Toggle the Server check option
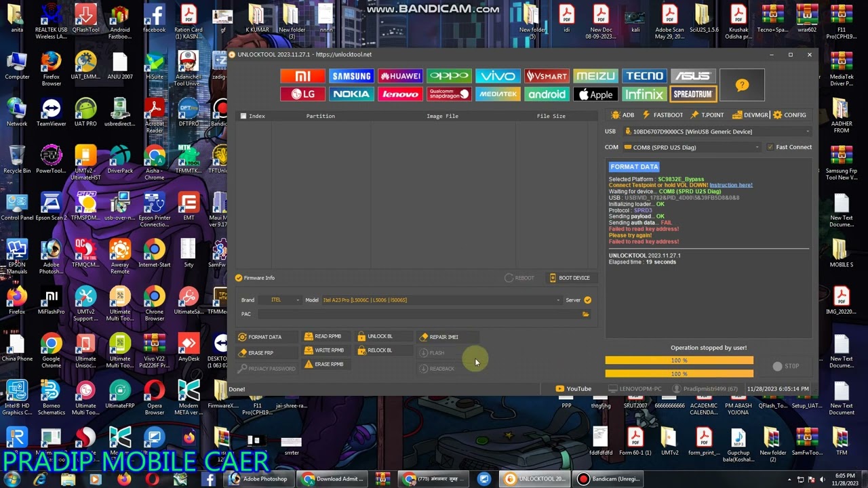The width and height of the screenshot is (868, 488). [x=587, y=300]
